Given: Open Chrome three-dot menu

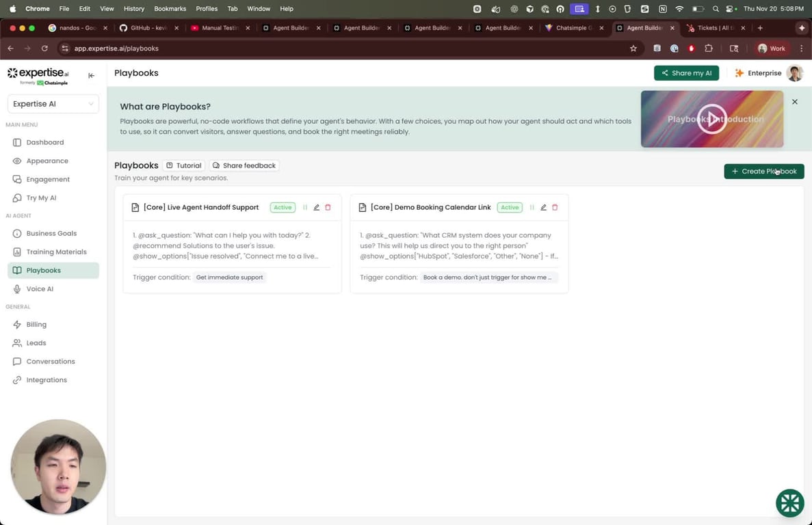Looking at the screenshot, I should [801, 48].
